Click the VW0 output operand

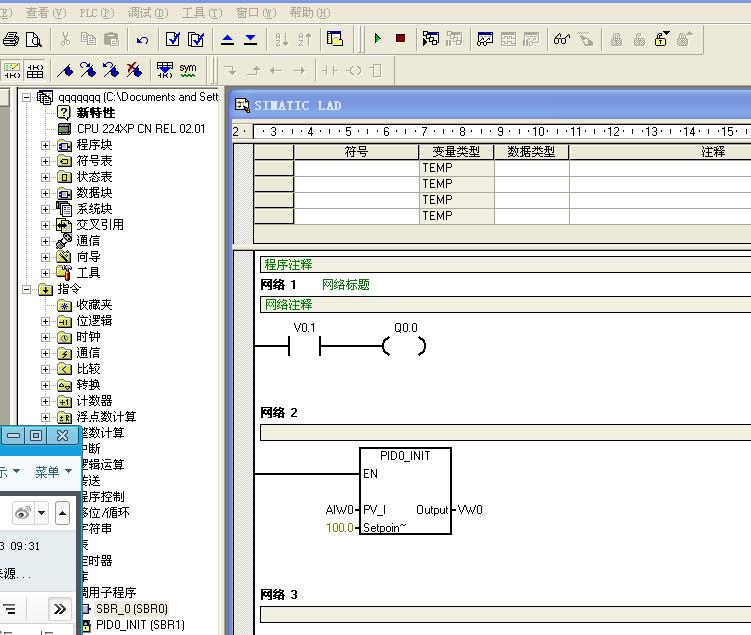pyautogui.click(x=470, y=510)
